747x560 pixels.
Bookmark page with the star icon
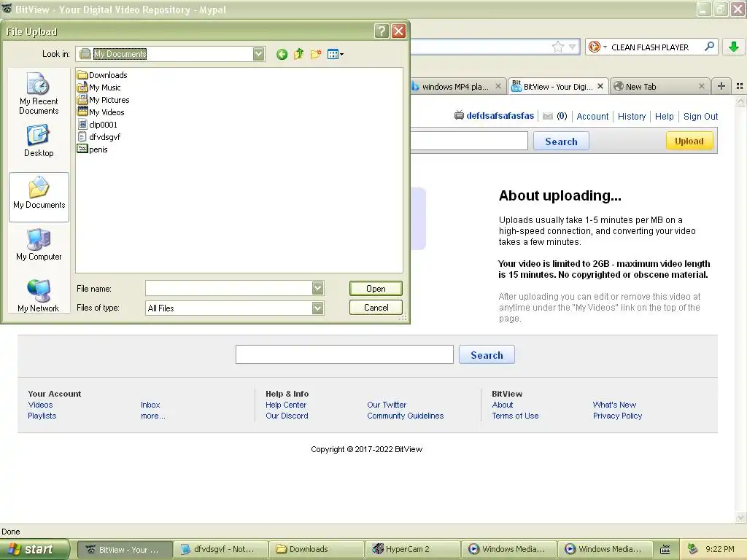[558, 47]
